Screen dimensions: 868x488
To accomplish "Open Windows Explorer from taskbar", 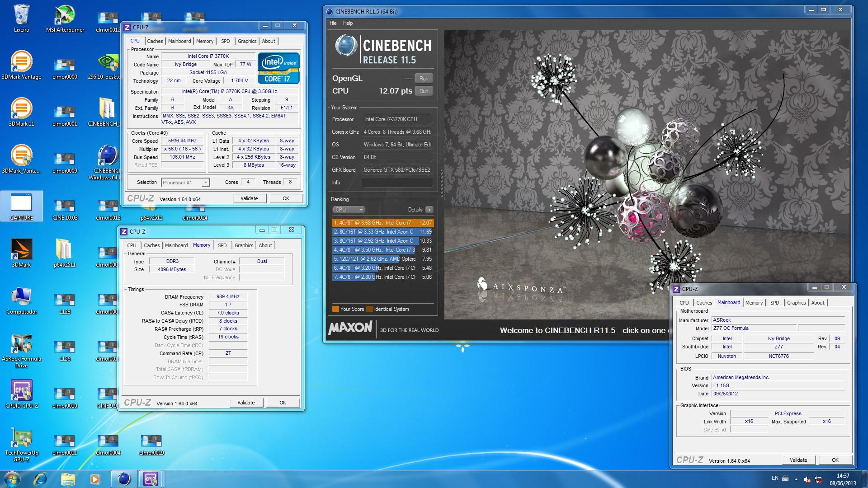I will tap(68, 479).
